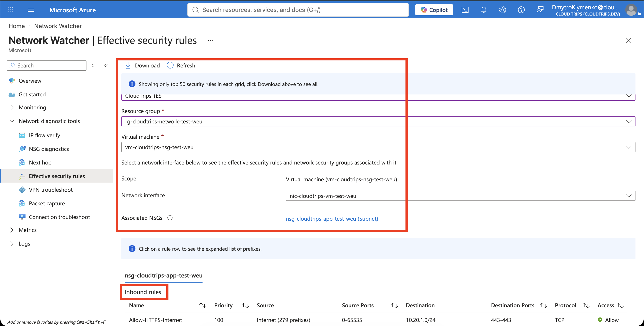Open Connection troubleshoot tool

(x=59, y=217)
